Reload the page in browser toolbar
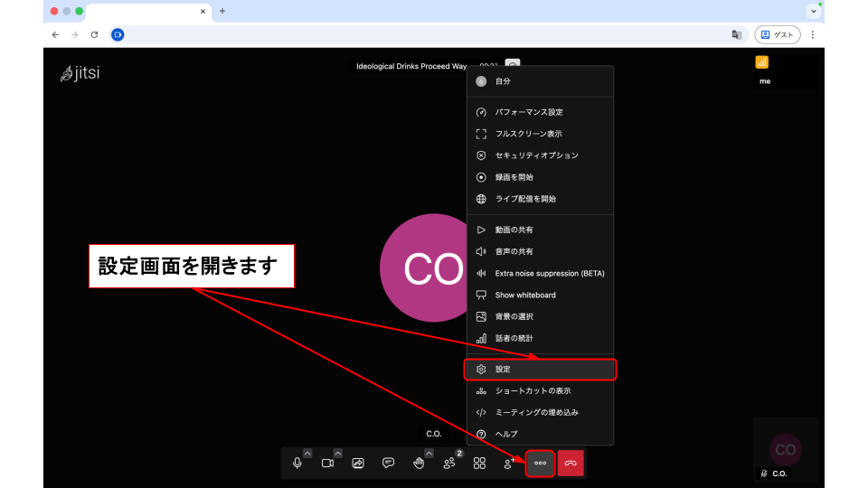This screenshot has height=488, width=868. pos(95,34)
